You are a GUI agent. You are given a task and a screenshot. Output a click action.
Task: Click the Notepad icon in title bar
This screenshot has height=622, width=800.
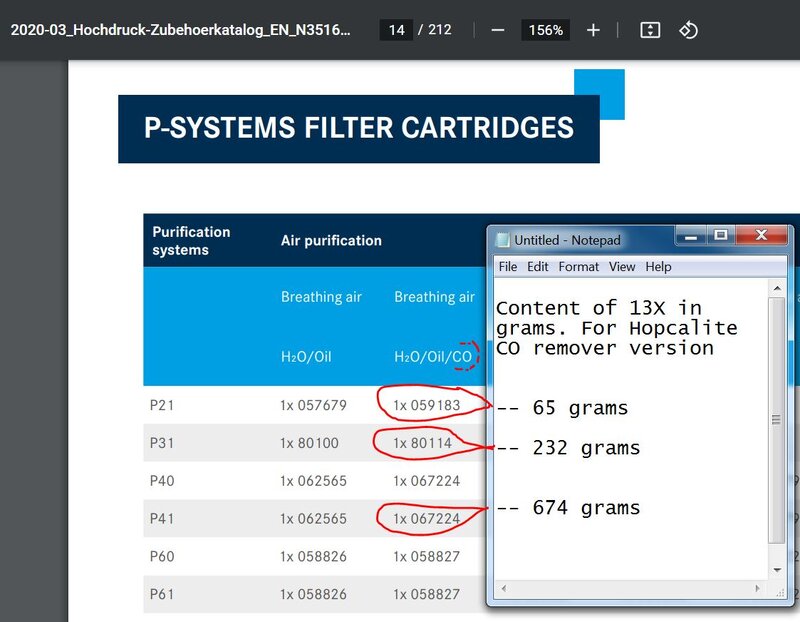pos(503,240)
